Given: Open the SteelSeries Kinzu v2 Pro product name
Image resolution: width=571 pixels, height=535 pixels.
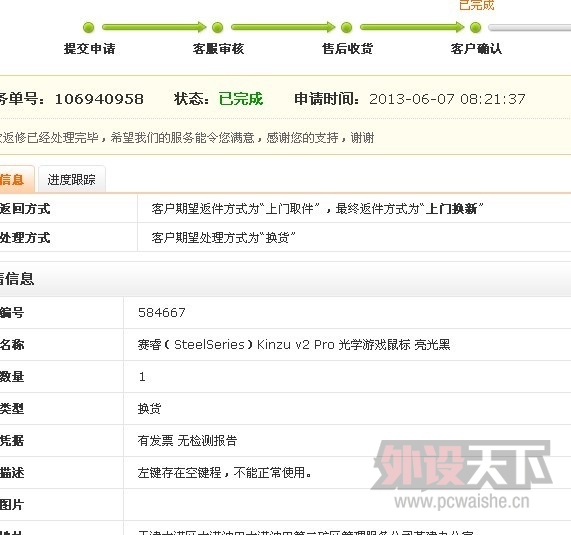Looking at the screenshot, I should click(x=294, y=345).
